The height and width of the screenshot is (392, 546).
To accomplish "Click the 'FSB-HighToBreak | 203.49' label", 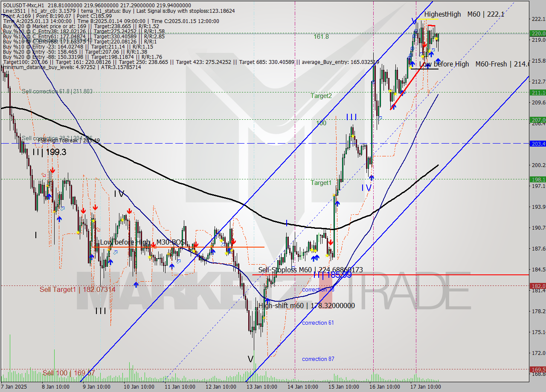I will point(68,140).
